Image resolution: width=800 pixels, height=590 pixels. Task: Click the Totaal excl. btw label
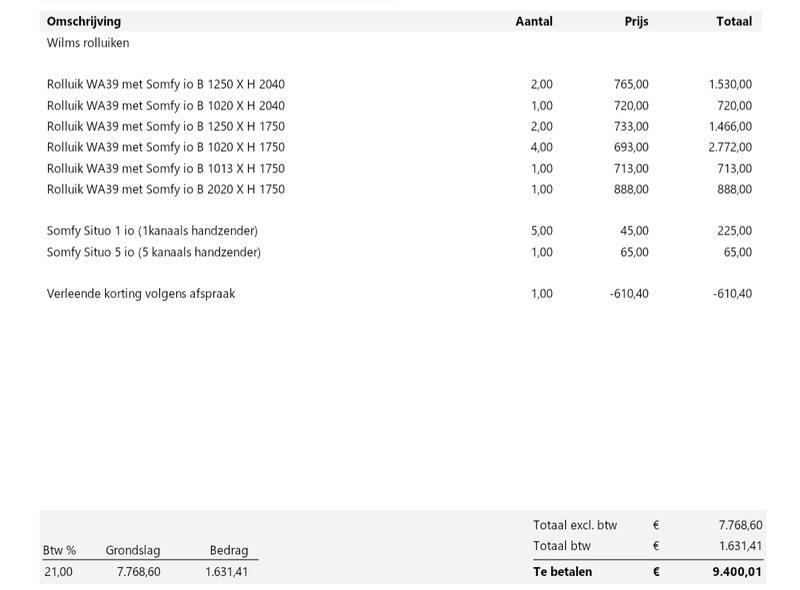point(575,525)
